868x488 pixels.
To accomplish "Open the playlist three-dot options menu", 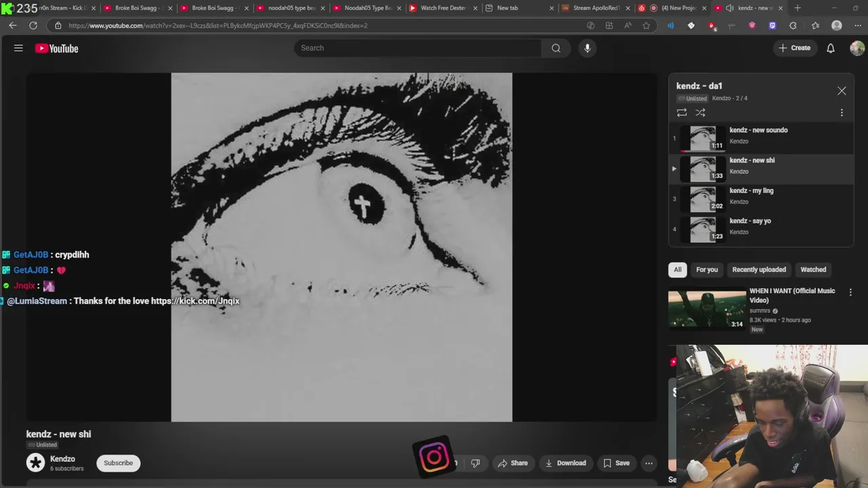I will 842,113.
